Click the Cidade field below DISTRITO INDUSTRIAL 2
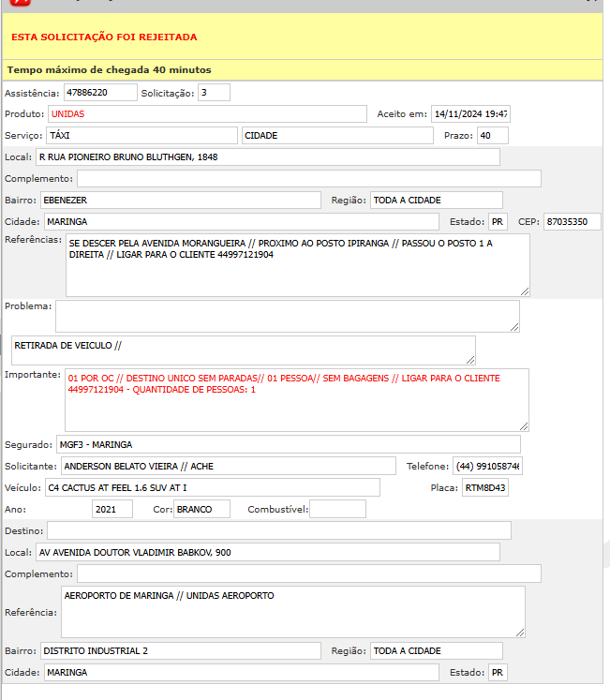The image size is (610, 700). coord(242,673)
